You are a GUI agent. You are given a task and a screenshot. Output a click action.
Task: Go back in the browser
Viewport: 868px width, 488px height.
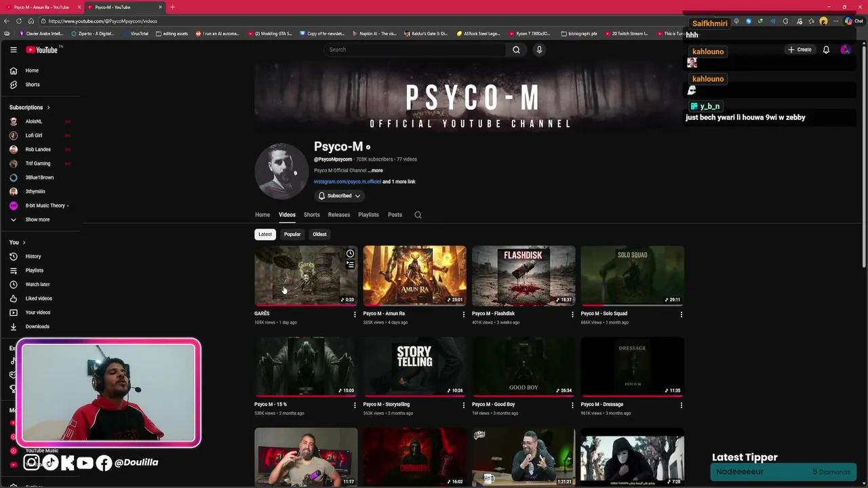(x=6, y=21)
